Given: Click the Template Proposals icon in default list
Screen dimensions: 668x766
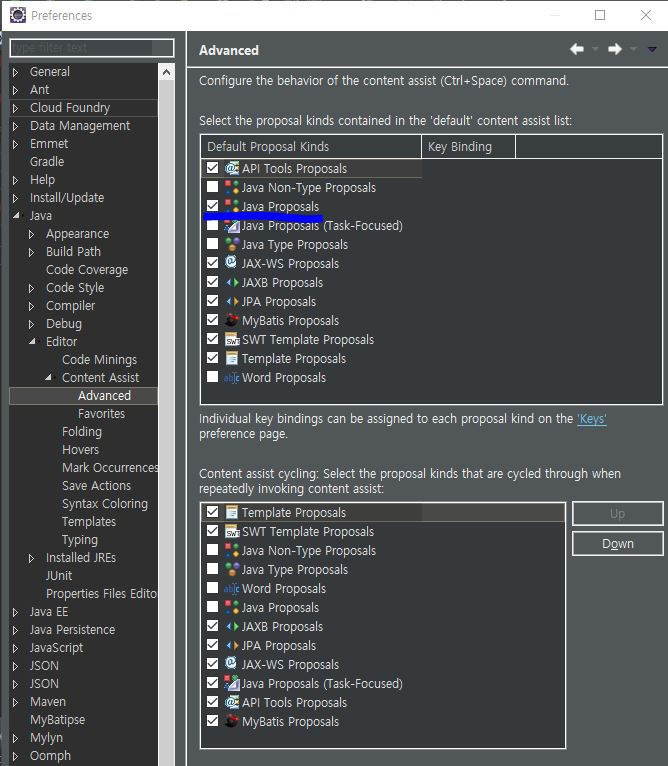Looking at the screenshot, I should click(x=232, y=358).
